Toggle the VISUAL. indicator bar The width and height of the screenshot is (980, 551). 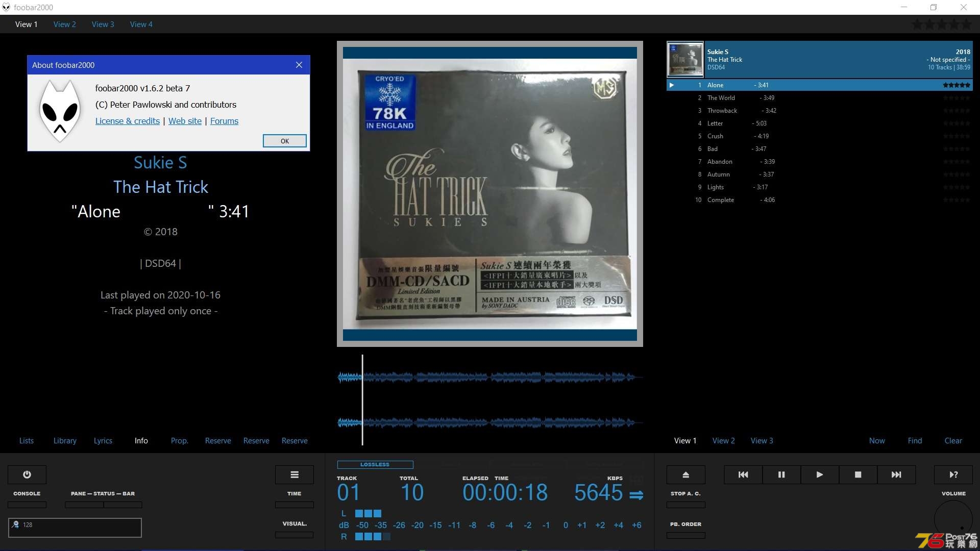click(x=295, y=535)
